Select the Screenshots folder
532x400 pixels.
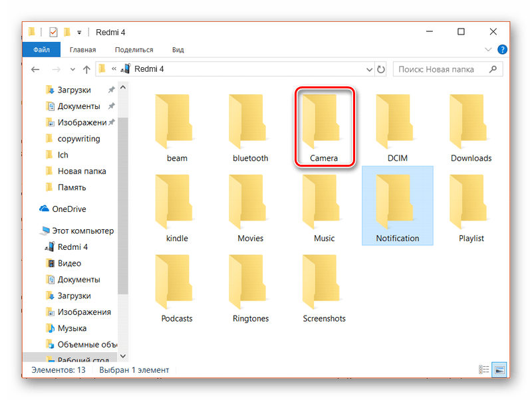coord(324,289)
